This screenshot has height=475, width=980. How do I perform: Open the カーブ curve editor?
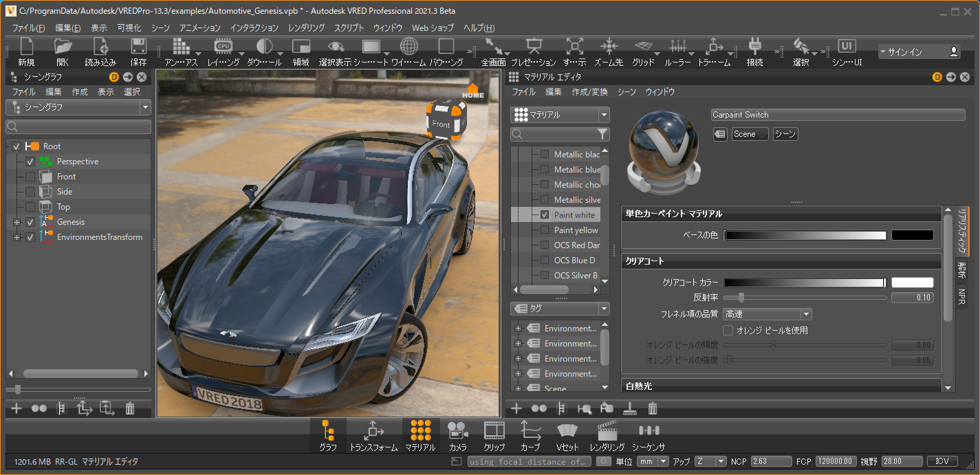pyautogui.click(x=530, y=436)
